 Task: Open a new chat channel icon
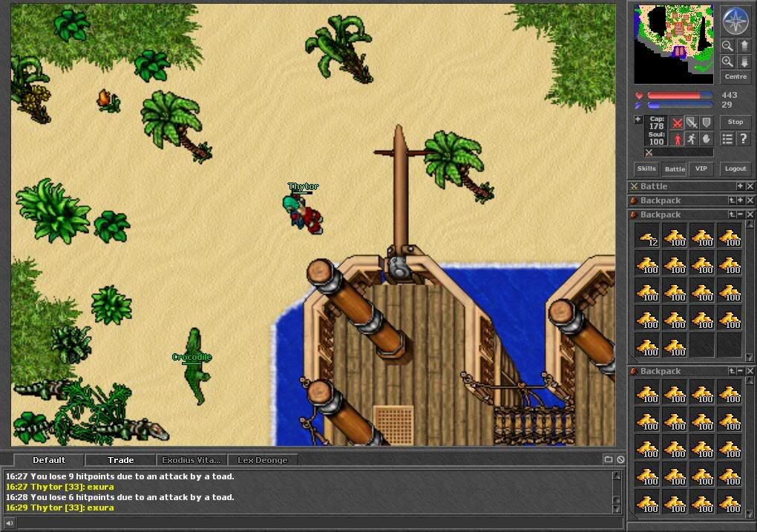pyautogui.click(x=609, y=459)
